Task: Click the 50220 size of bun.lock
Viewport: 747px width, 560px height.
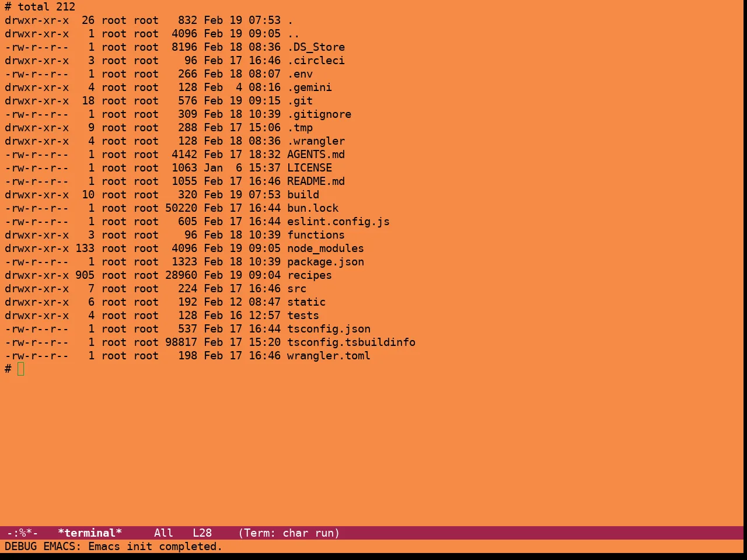Action: tap(181, 208)
